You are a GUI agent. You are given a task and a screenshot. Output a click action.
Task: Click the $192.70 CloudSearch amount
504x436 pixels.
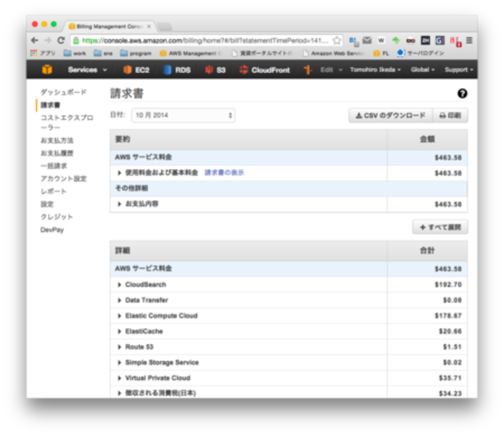448,285
